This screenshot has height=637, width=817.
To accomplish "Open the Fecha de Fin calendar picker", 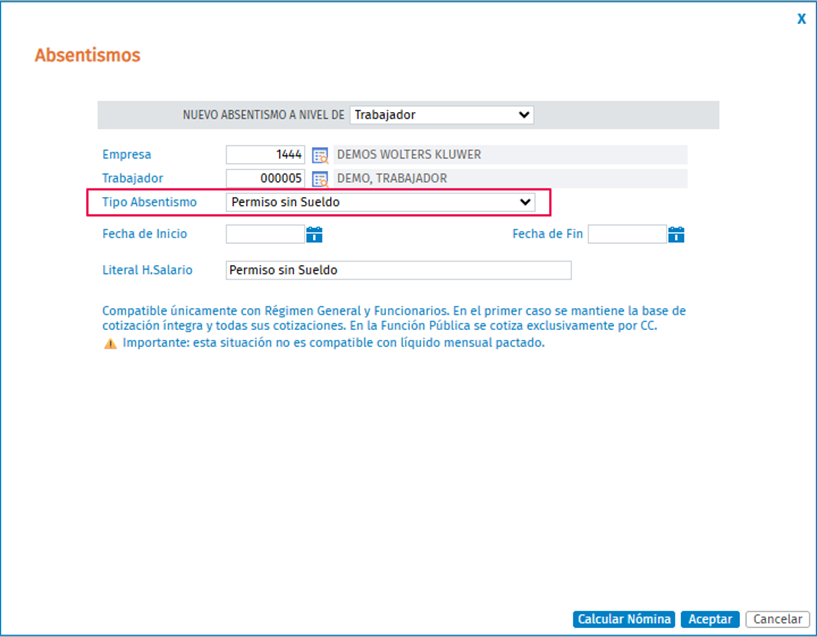I will coord(676,234).
